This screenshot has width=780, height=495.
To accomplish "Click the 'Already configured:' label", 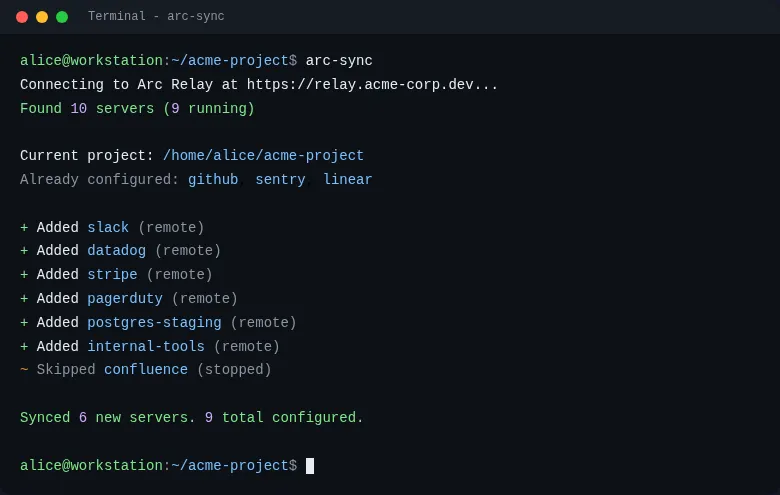I will pyautogui.click(x=99, y=180).
